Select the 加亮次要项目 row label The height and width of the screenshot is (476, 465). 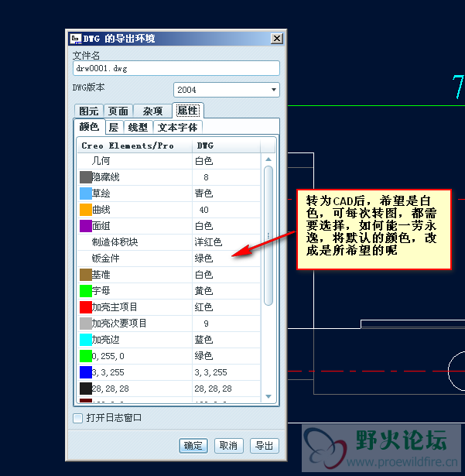point(119,324)
